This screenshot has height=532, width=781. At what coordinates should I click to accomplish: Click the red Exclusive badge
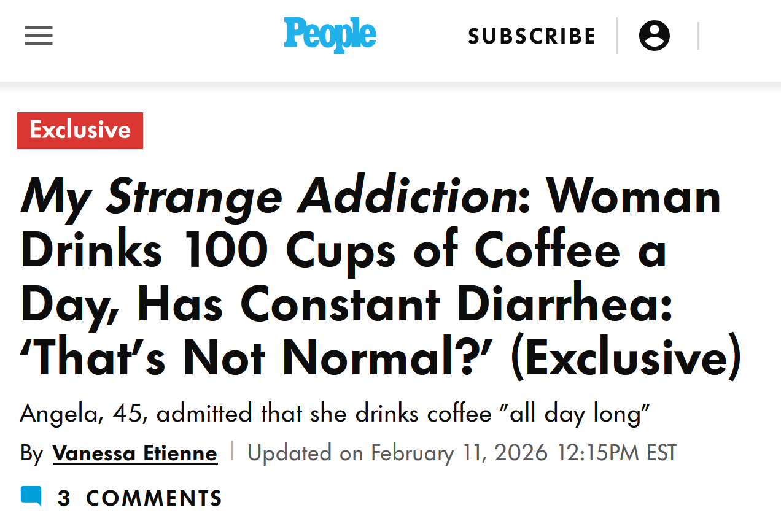(80, 130)
